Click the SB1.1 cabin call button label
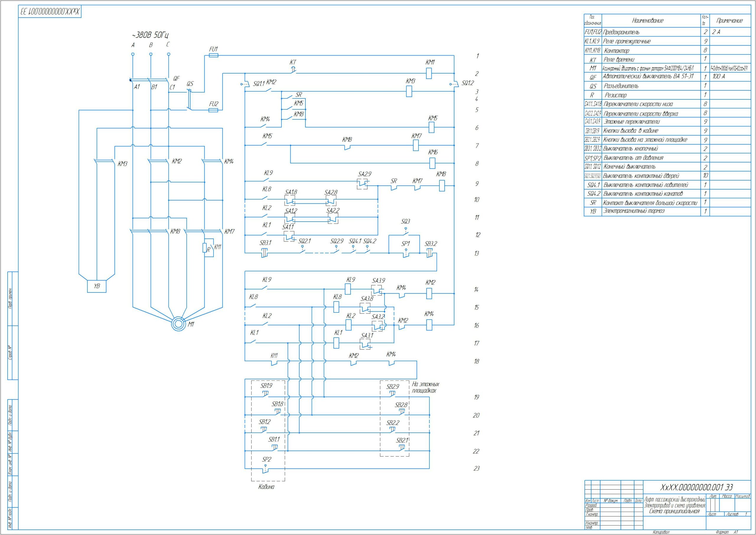The width and height of the screenshot is (756, 535). point(274,440)
